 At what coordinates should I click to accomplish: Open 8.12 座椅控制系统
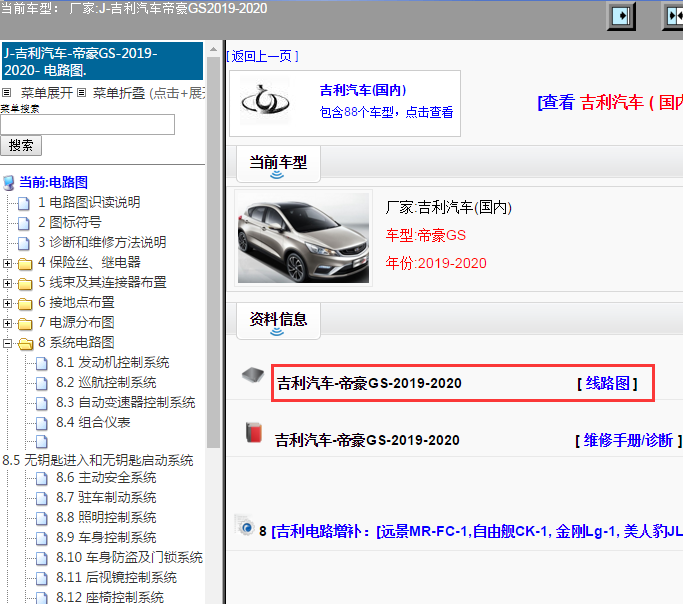coord(110,597)
